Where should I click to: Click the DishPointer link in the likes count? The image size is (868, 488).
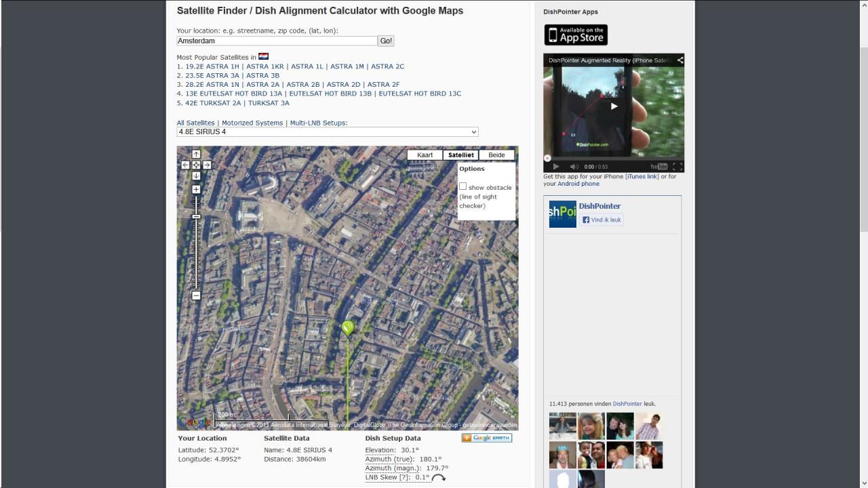tap(627, 404)
